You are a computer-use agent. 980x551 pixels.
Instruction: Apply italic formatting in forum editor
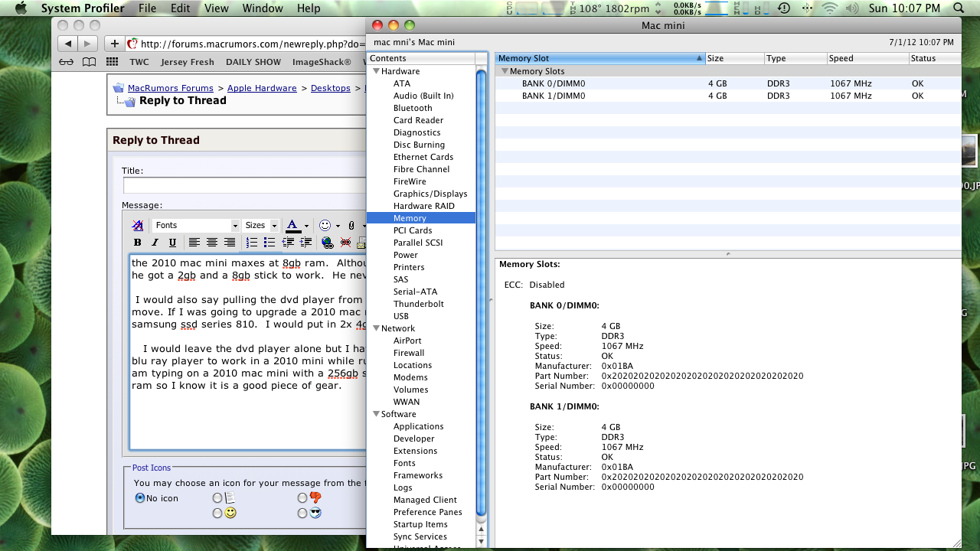(155, 243)
